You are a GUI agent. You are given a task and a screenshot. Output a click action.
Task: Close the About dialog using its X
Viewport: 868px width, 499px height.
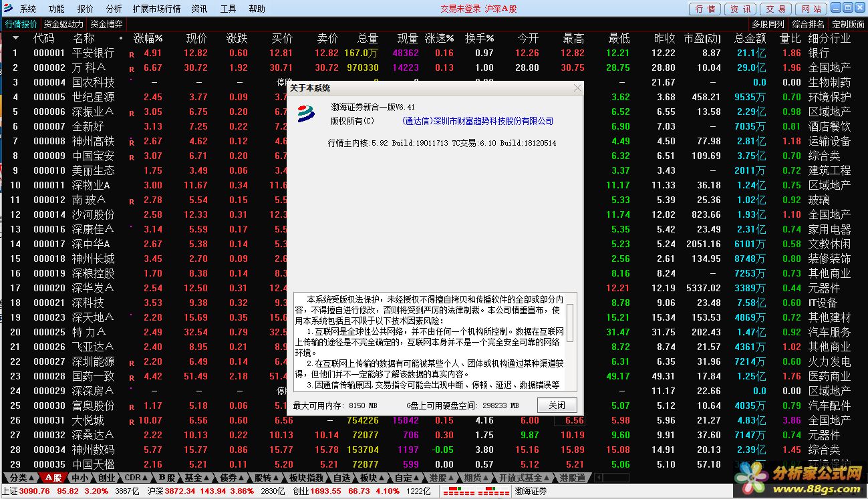(577, 88)
